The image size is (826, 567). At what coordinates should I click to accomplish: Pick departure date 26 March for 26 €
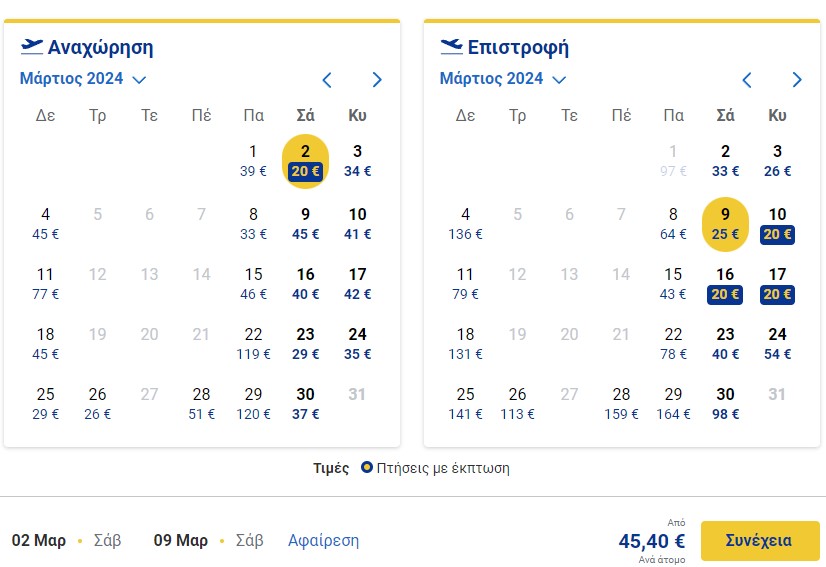97,404
